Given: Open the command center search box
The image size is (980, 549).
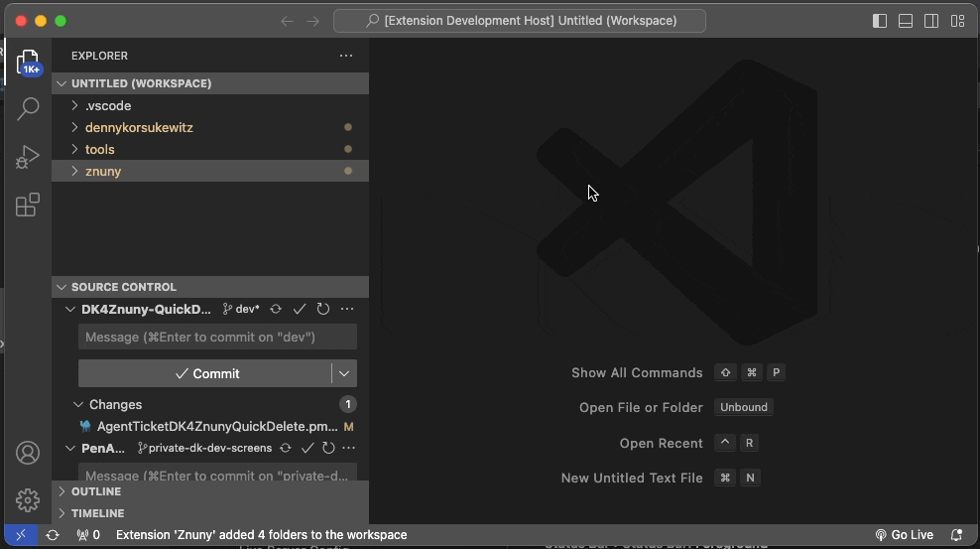Looking at the screenshot, I should click(x=520, y=21).
